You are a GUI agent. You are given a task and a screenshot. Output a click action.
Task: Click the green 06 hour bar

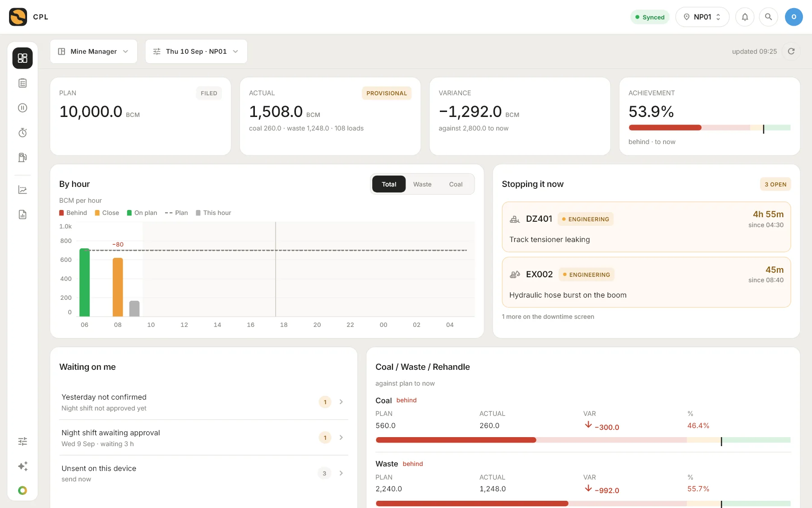point(84,283)
